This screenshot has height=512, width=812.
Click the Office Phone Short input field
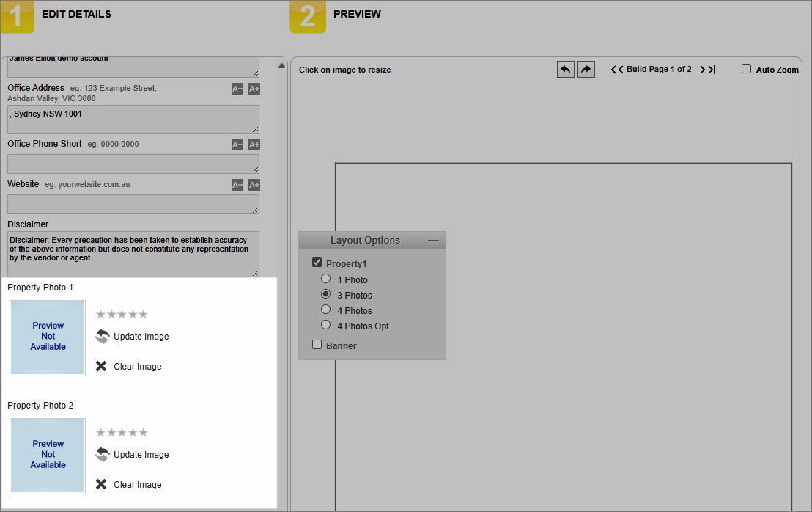click(x=133, y=164)
